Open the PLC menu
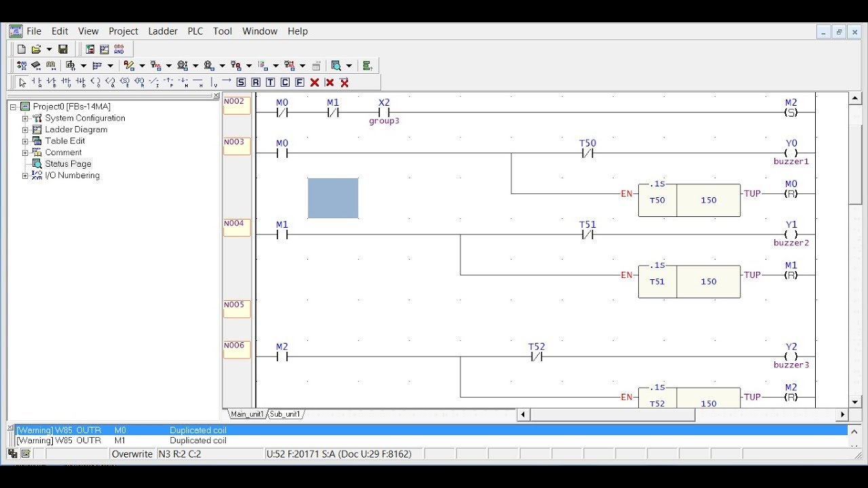This screenshot has width=868, height=488. coord(195,31)
